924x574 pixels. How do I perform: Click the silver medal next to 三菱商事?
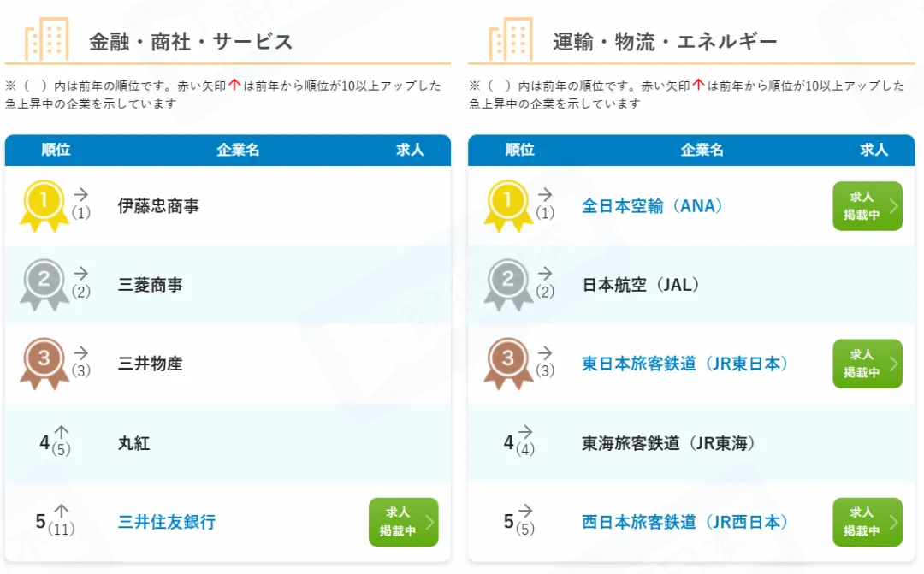click(x=44, y=285)
